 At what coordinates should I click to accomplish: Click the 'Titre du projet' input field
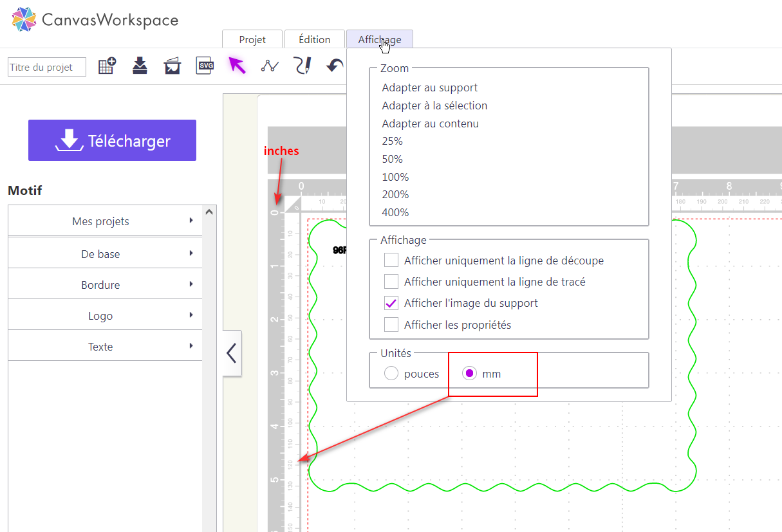tap(46, 66)
